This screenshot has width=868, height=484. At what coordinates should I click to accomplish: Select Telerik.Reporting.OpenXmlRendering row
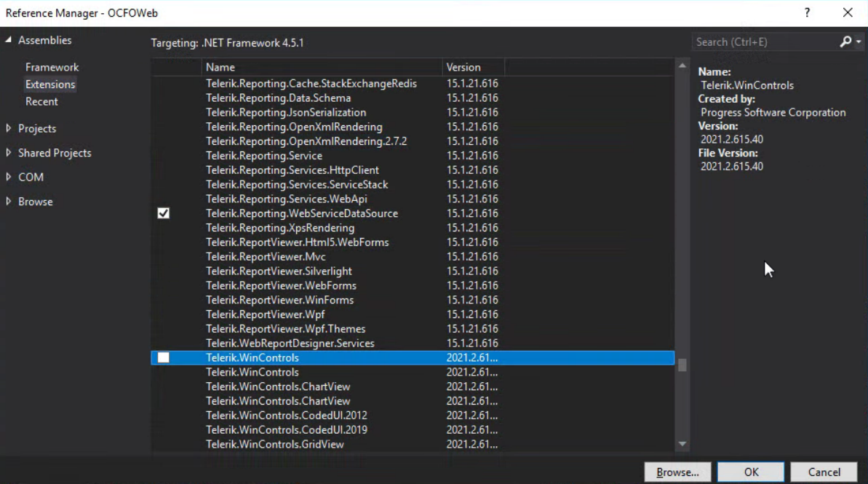[413, 127]
